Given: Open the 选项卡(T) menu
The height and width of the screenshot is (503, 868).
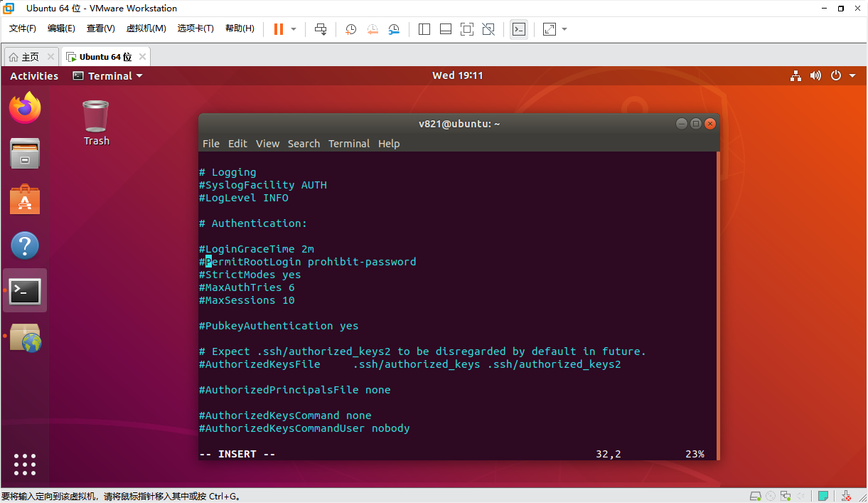Looking at the screenshot, I should 195,28.
